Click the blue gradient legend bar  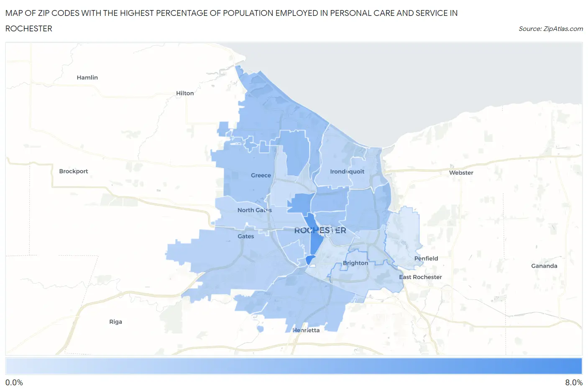[294, 366]
